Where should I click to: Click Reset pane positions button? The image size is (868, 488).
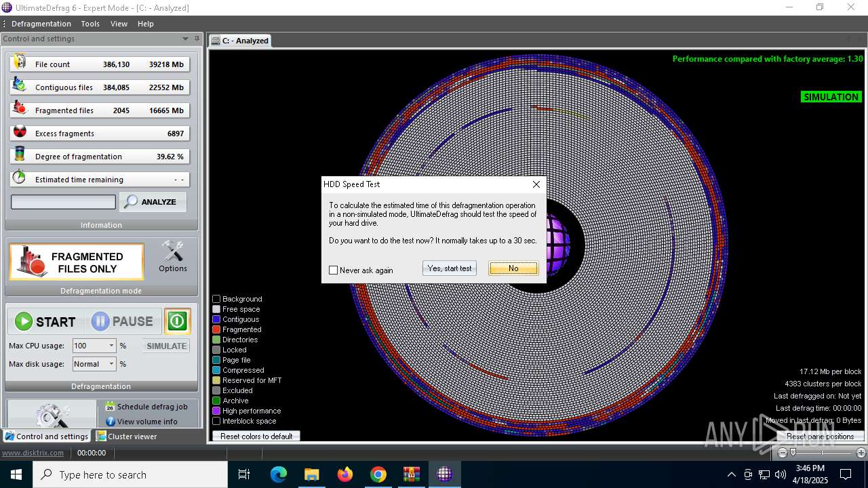click(x=820, y=436)
